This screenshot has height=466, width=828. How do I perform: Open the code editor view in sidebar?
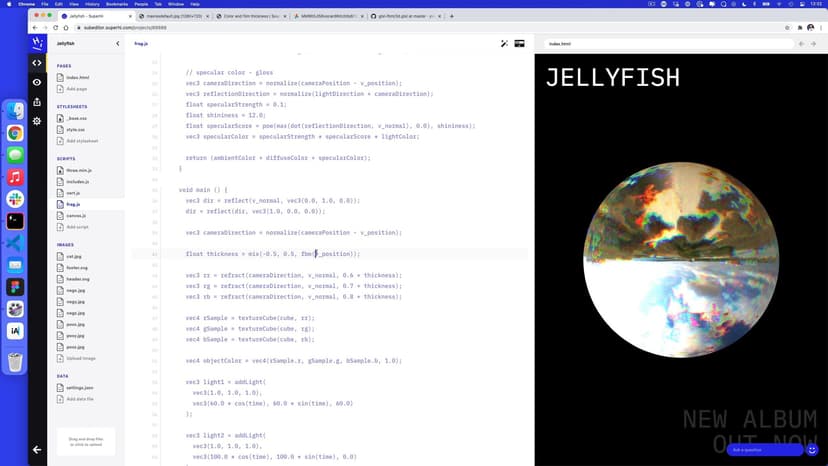(x=37, y=63)
